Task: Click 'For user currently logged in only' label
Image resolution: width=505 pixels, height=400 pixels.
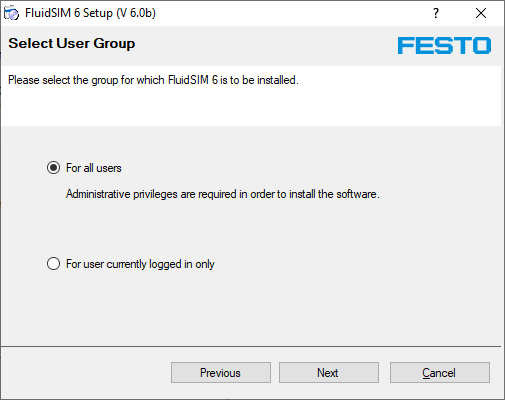Action: [140, 264]
